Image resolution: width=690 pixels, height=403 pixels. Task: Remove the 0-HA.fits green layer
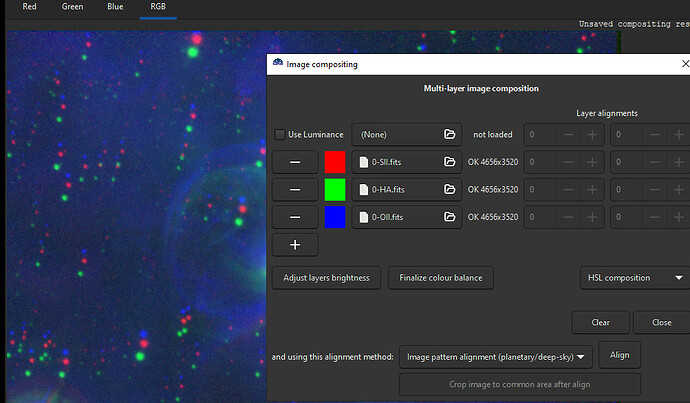[295, 189]
